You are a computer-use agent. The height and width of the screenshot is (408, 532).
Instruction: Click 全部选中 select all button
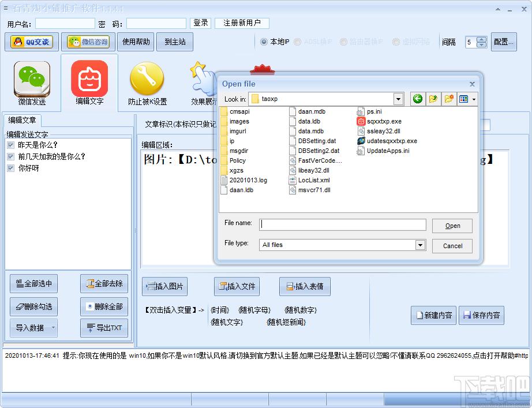(x=33, y=283)
